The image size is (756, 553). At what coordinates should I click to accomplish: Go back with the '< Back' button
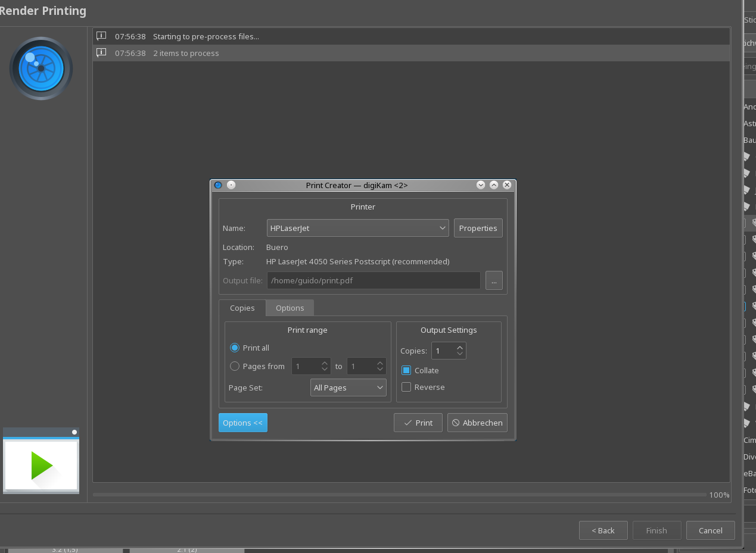tap(603, 530)
